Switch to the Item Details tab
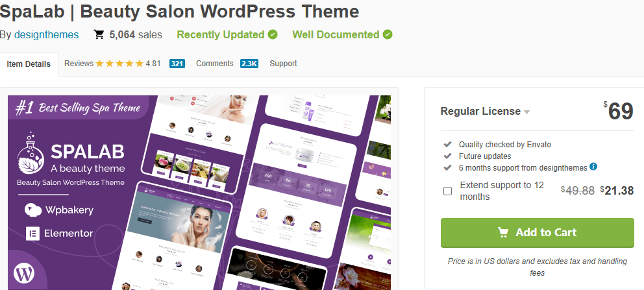Image resolution: width=644 pixels, height=290 pixels. coord(29,64)
